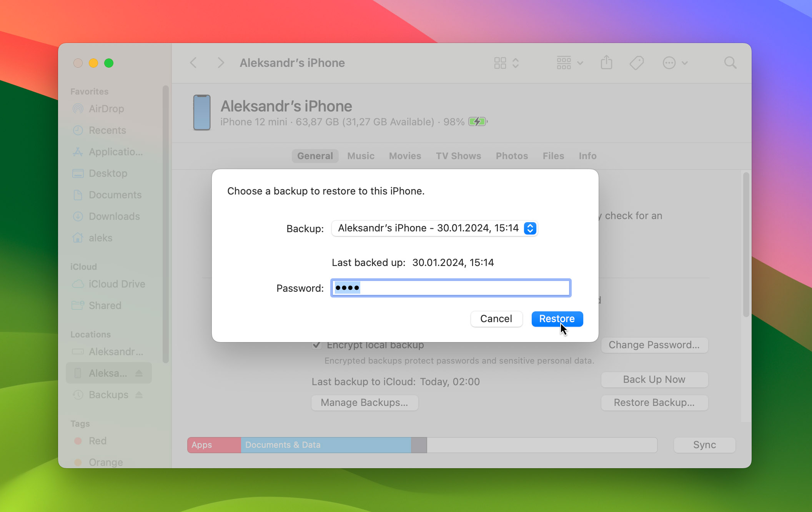Select Recents in the Favorites sidebar
Image resolution: width=812 pixels, height=512 pixels.
pyautogui.click(x=108, y=130)
